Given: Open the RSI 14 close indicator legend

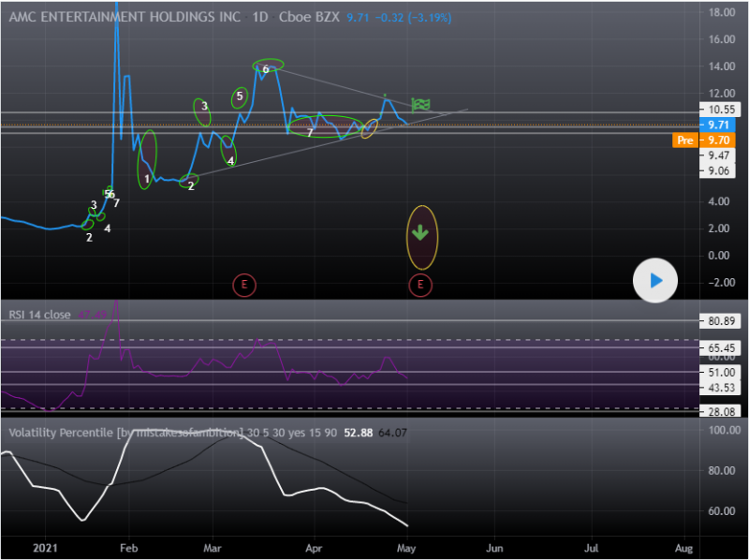Looking at the screenshot, I should point(45,316).
